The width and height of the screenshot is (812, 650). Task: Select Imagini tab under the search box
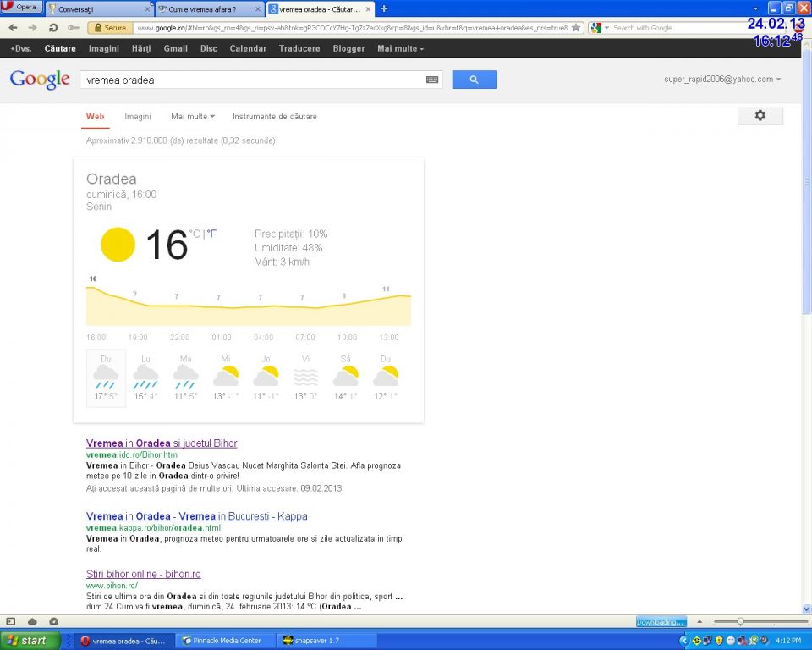pyautogui.click(x=138, y=117)
